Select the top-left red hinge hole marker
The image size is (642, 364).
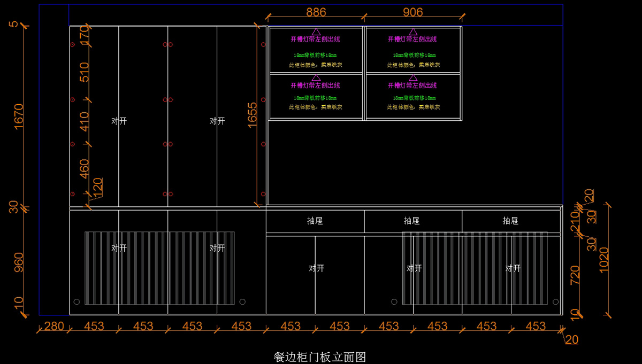click(x=72, y=45)
